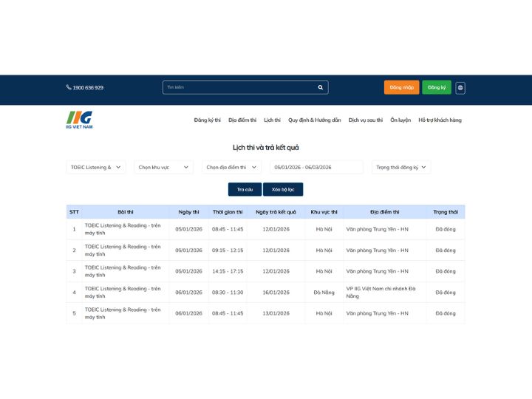Expand the Chọn khu vực dropdown

click(164, 167)
